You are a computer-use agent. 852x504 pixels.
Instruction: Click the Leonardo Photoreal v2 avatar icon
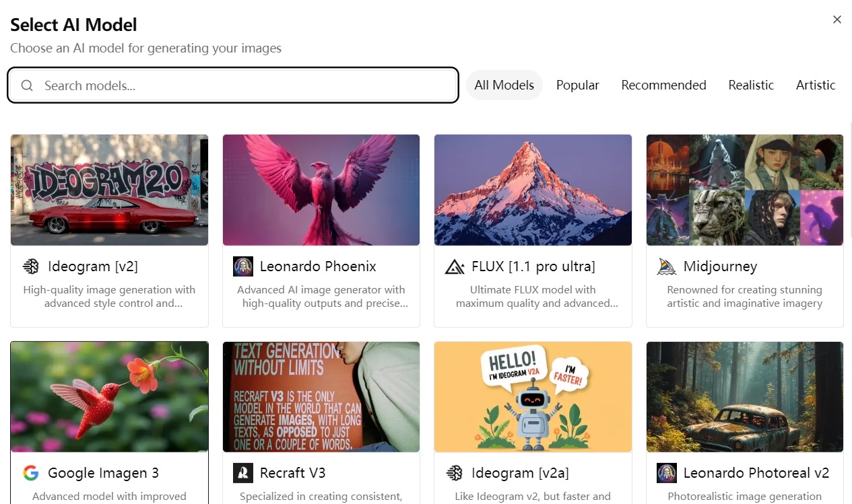tap(667, 473)
